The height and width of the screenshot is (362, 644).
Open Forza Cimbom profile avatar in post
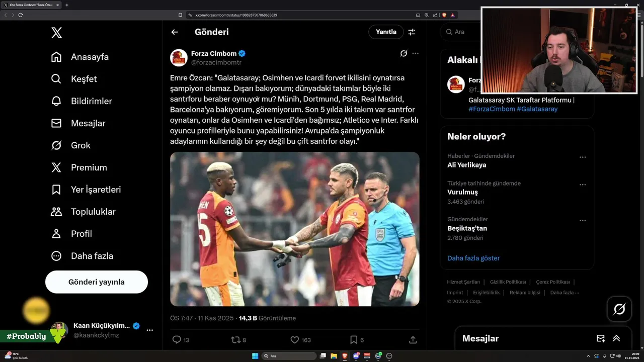(x=179, y=58)
